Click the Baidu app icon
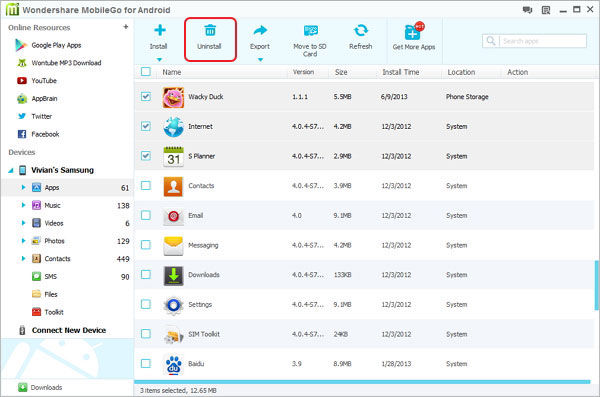The image size is (600, 397). click(173, 364)
